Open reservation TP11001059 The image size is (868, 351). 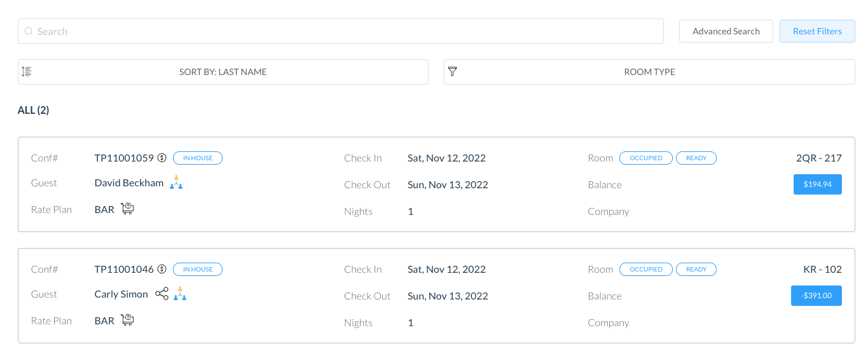(x=124, y=158)
